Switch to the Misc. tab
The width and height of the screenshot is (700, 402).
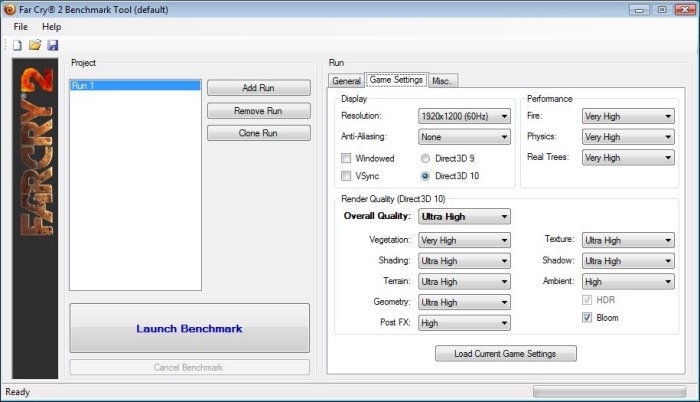click(x=442, y=81)
